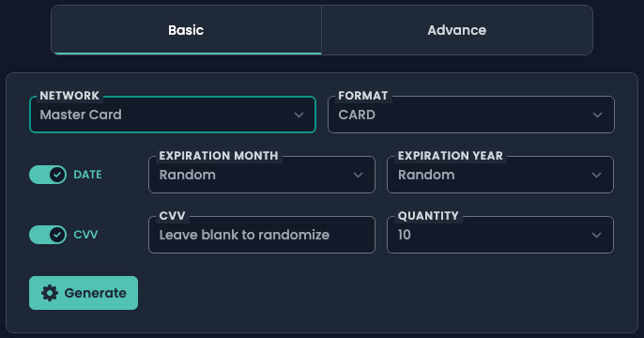Click the Network field chevron arrow
This screenshot has width=644, height=338.
299,115
